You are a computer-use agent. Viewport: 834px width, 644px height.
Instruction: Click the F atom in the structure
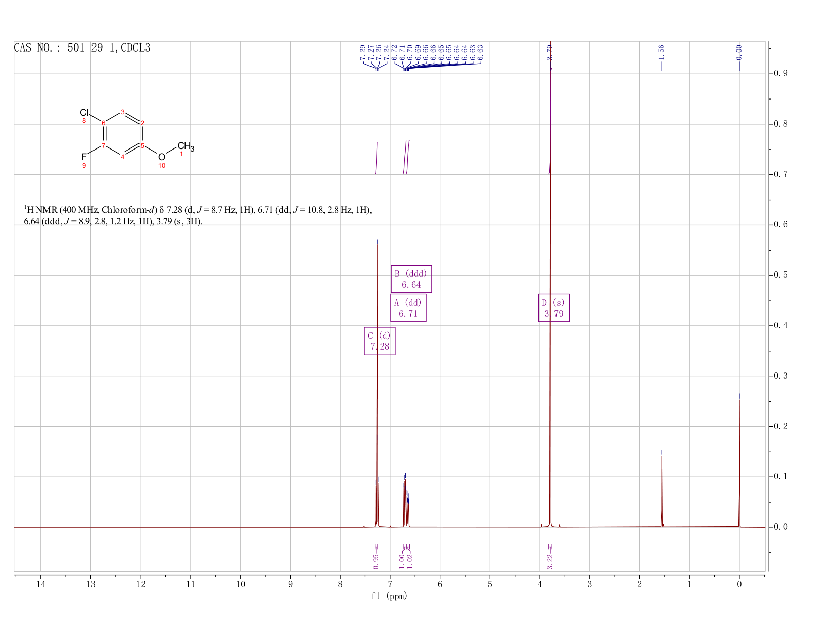point(84,157)
